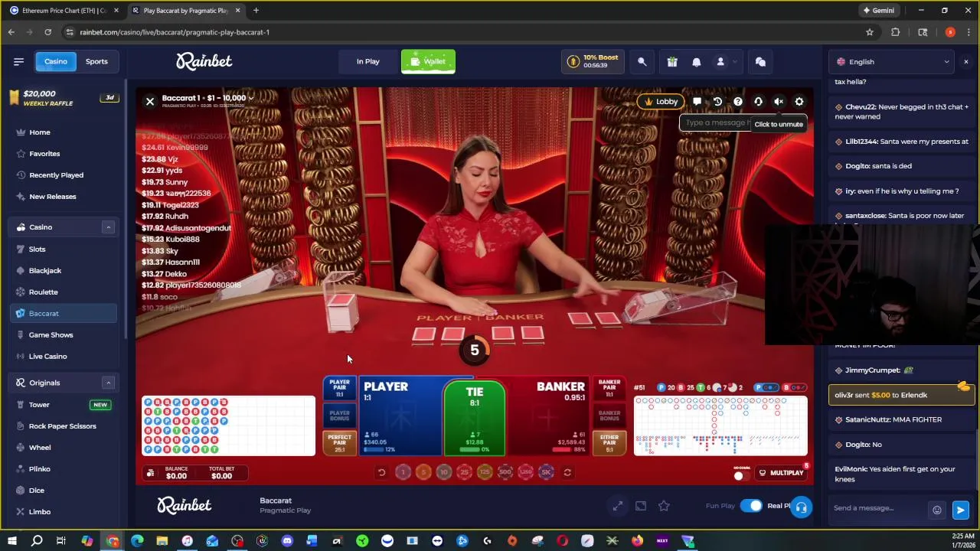The width and height of the screenshot is (980, 551).
Task: Open emoji picker in chat
Action: [x=936, y=510]
